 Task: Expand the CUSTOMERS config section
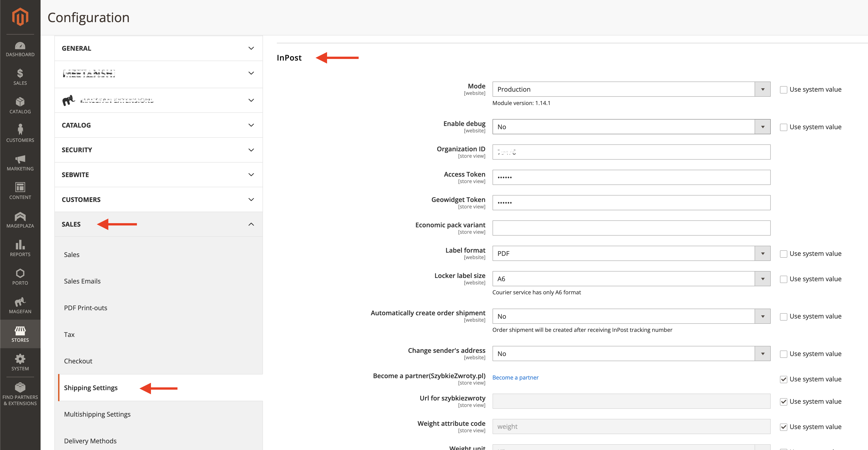click(158, 200)
